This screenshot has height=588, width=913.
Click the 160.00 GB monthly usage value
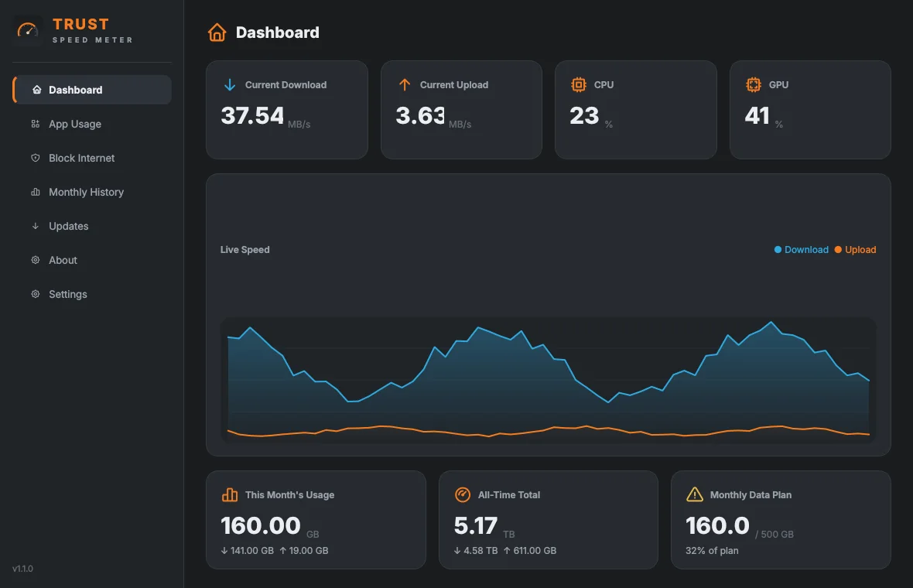[x=260, y=525]
